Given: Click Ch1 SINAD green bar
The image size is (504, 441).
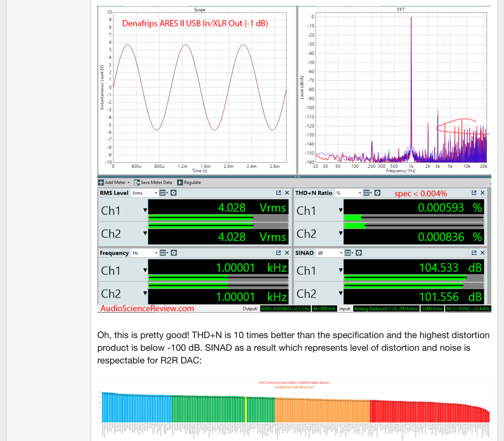Looking at the screenshot, I should [414, 278].
